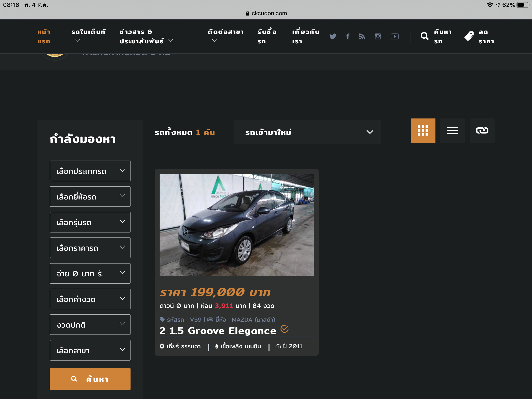Click the price tag discount icon
The image size is (532, 399).
point(469,36)
